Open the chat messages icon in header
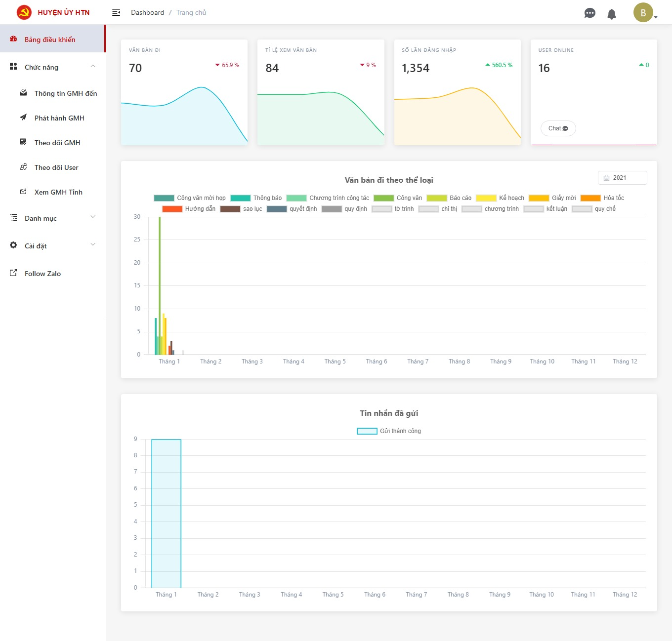Viewport: 672px width, 641px height. 589,13
